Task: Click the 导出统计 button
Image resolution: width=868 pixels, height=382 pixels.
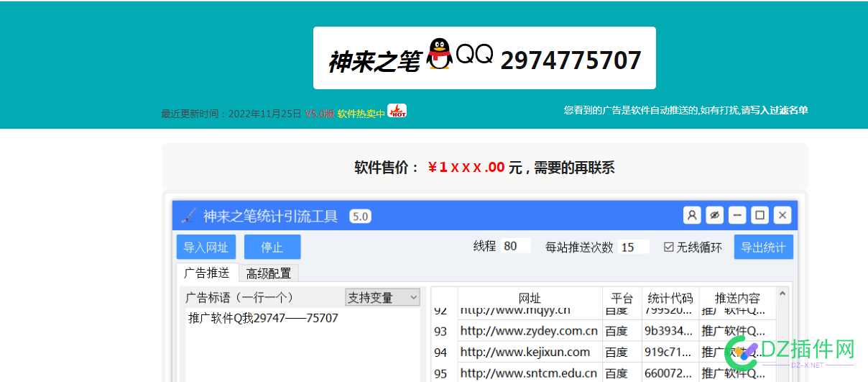Action: pos(763,247)
